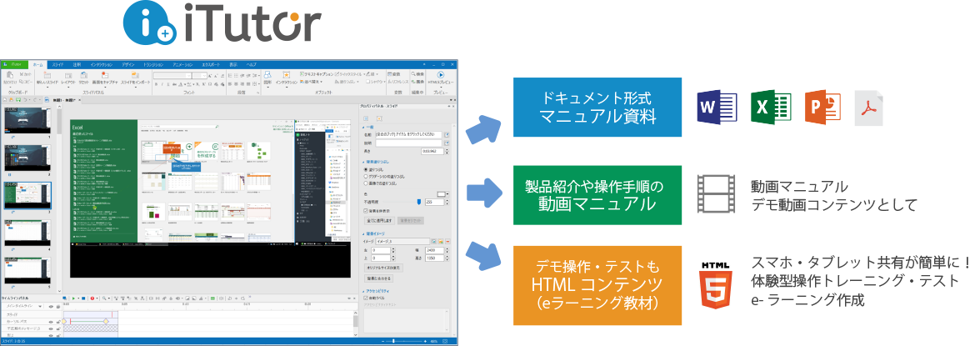Open the font name combo box
Screen dimensions: 980x346
click(x=172, y=75)
